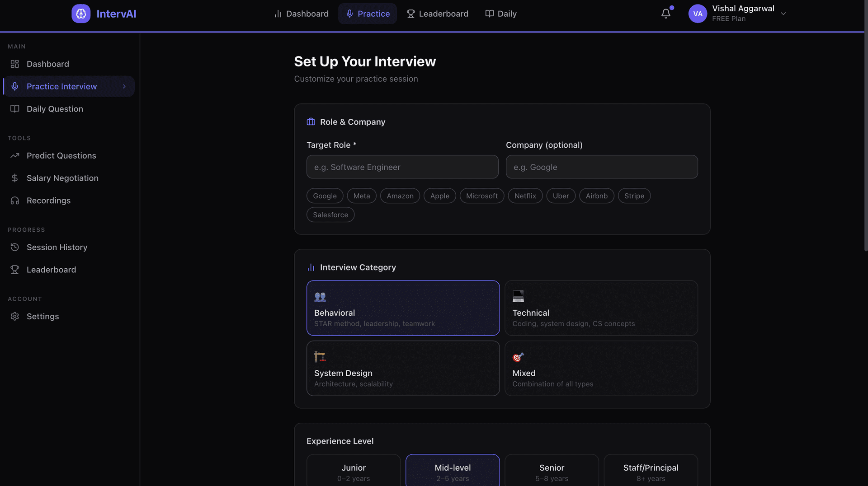Click the book icon next to Daily Question
The height and width of the screenshot is (486, 868).
click(15, 109)
